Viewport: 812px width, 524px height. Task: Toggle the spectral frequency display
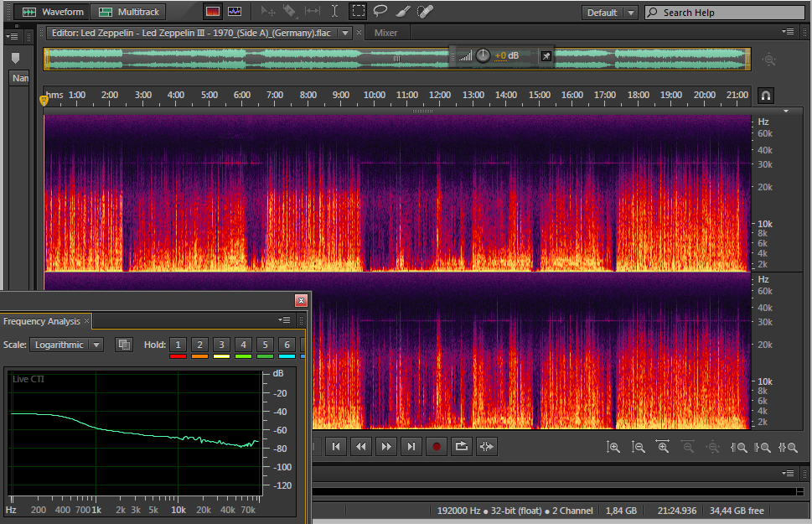click(212, 12)
